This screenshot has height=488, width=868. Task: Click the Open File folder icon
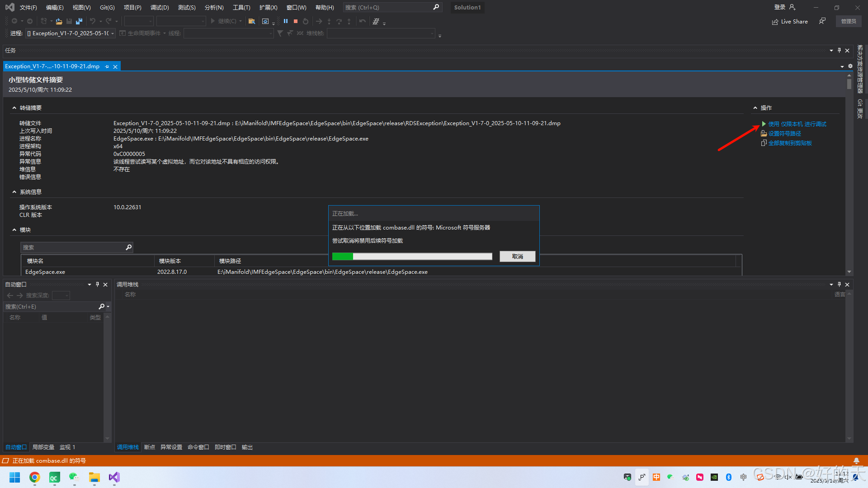pos(59,21)
